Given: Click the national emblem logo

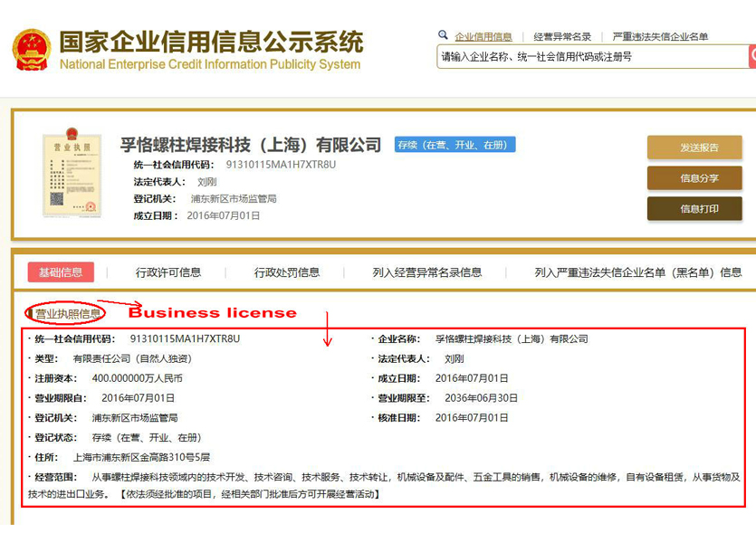Looking at the screenshot, I should [x=31, y=50].
